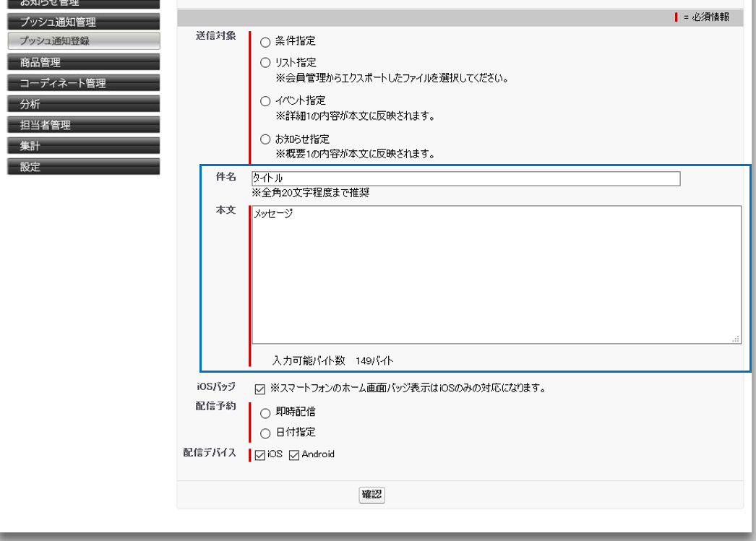This screenshot has height=541, width=756.
Task: Open the 分析 sidebar section
Action: [83, 104]
